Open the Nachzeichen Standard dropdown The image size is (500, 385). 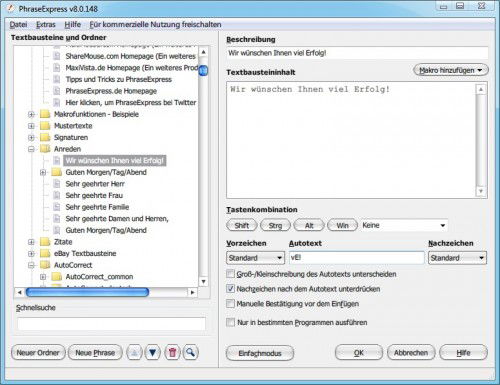457,258
